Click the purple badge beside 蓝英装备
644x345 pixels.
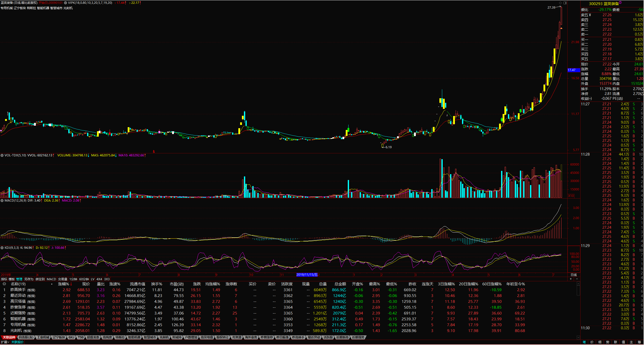tap(620, 3)
